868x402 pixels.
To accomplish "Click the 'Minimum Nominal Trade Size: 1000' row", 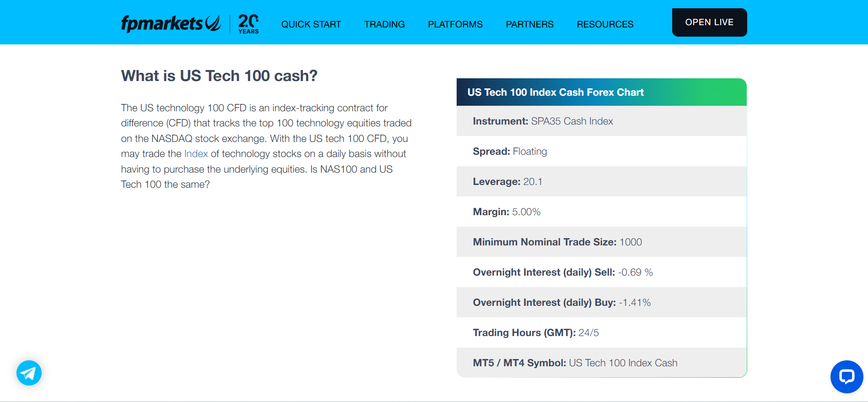I will (601, 242).
